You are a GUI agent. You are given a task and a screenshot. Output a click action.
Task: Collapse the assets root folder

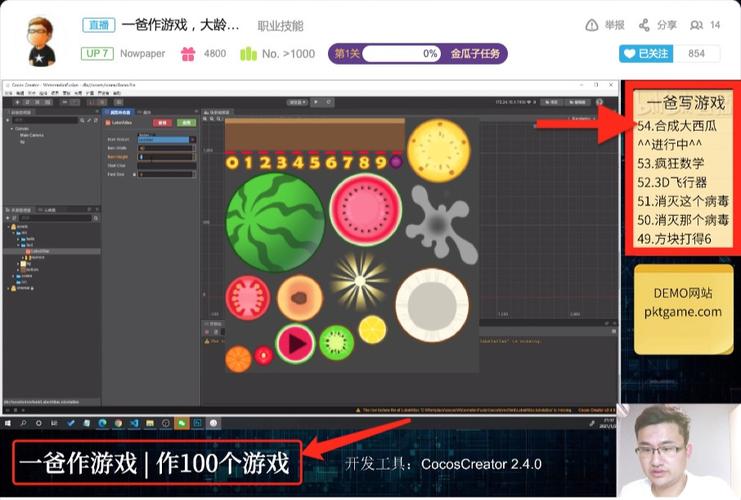click(x=8, y=227)
